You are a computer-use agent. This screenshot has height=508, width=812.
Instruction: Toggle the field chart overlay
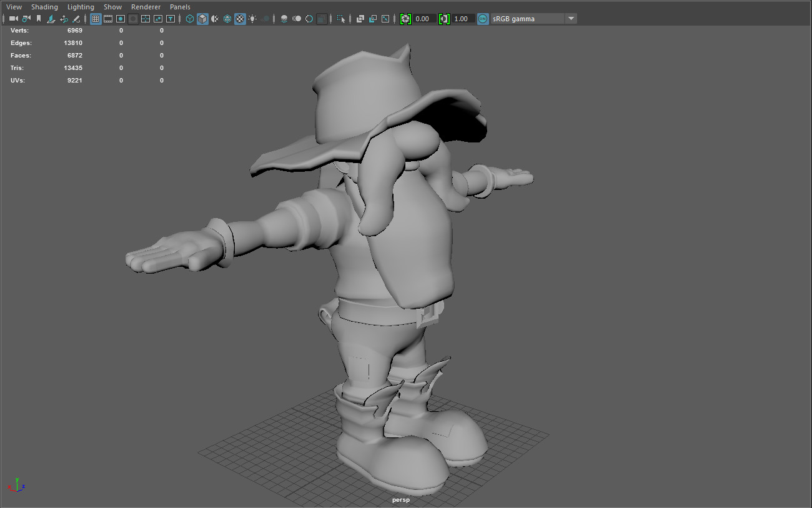pos(146,19)
